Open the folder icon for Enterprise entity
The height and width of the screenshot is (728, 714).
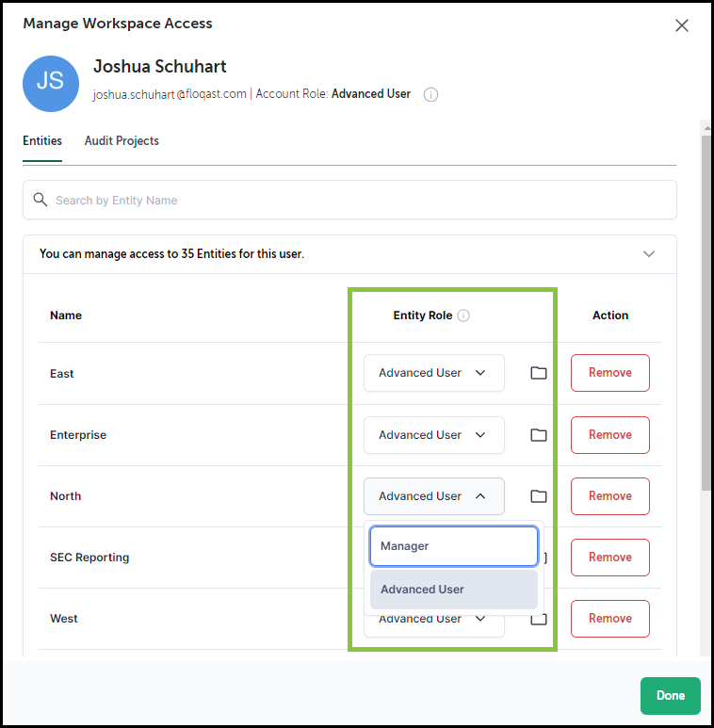point(538,435)
